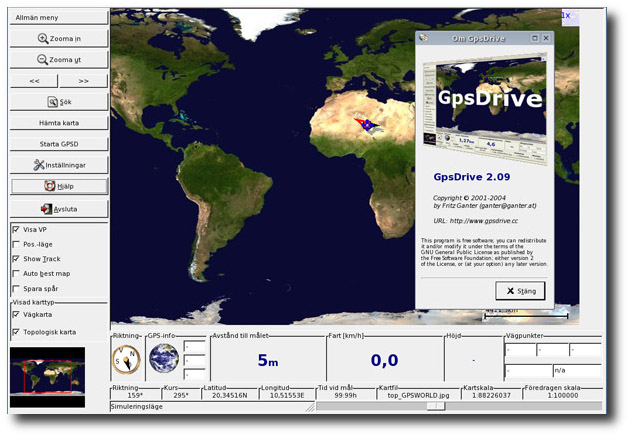The width and height of the screenshot is (630, 437).
Task: Open Hjälp help button
Action: (x=59, y=186)
